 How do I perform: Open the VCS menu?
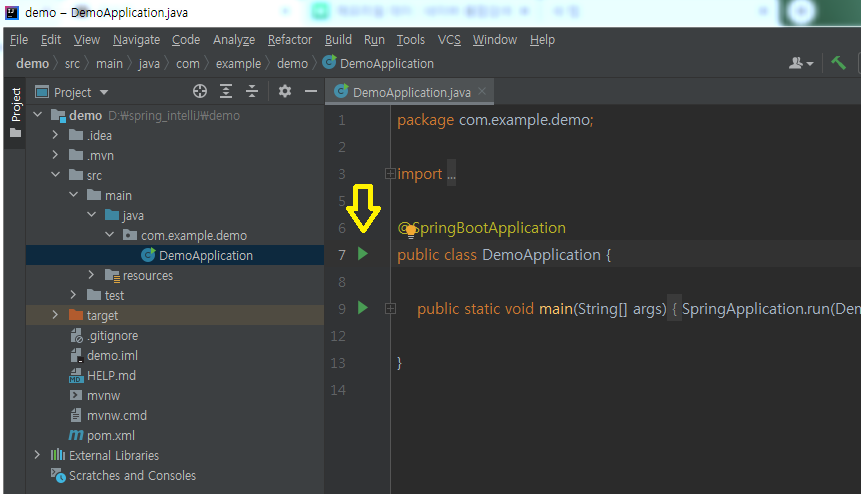tap(449, 40)
